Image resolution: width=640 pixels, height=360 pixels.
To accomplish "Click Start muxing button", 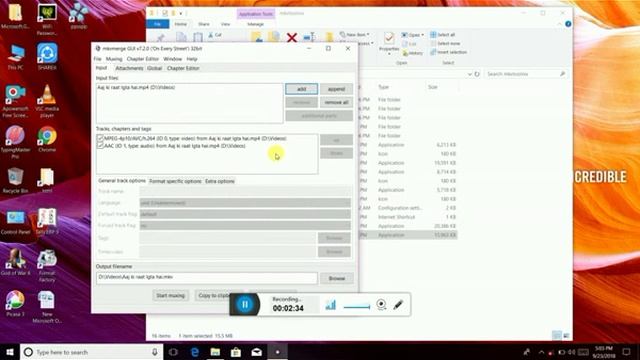I will coord(171,296).
